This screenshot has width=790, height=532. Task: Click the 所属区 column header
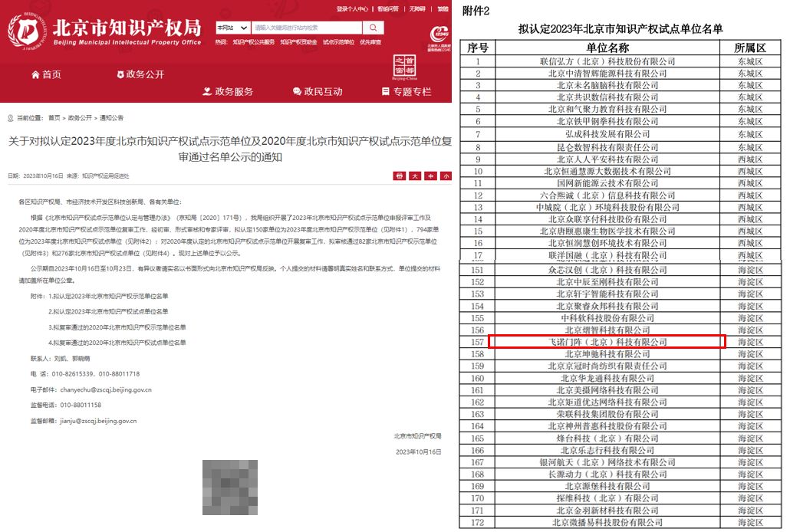pyautogui.click(x=750, y=48)
